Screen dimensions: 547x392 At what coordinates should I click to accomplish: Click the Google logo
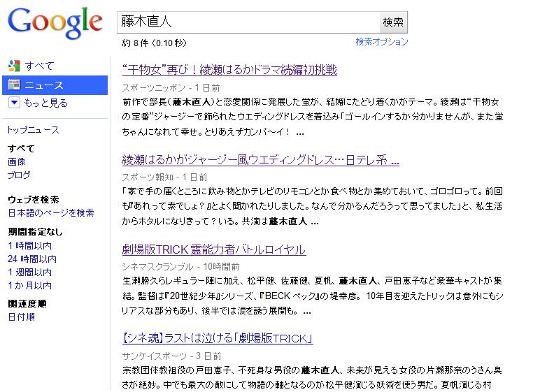(x=55, y=22)
